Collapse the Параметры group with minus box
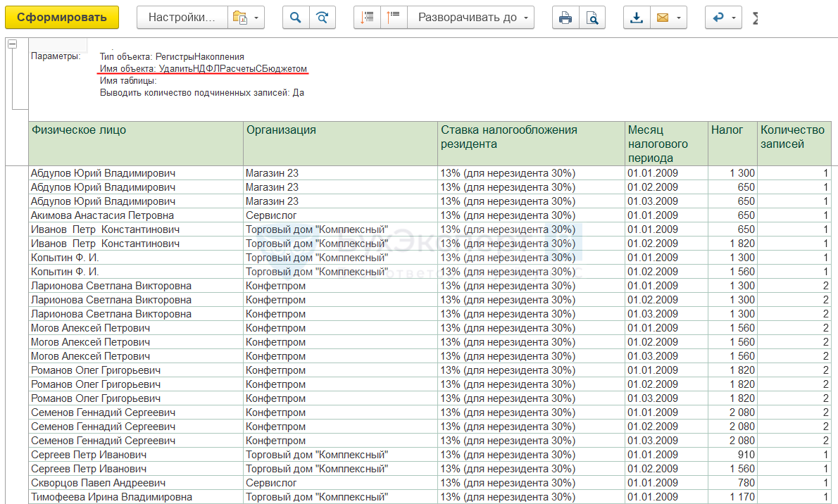Image resolution: width=838 pixels, height=504 pixels. tap(12, 44)
